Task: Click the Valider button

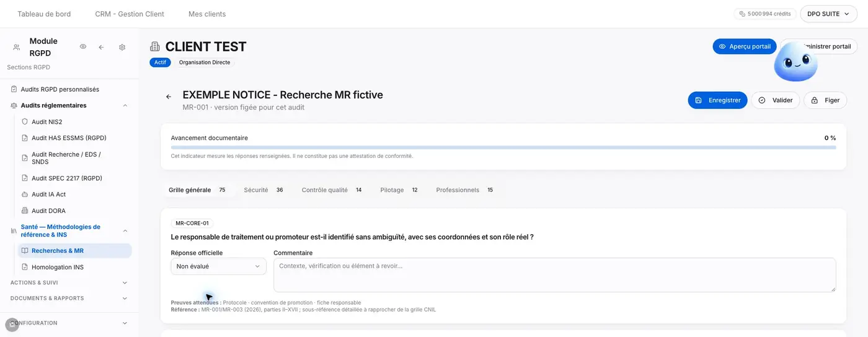Action: tap(775, 100)
